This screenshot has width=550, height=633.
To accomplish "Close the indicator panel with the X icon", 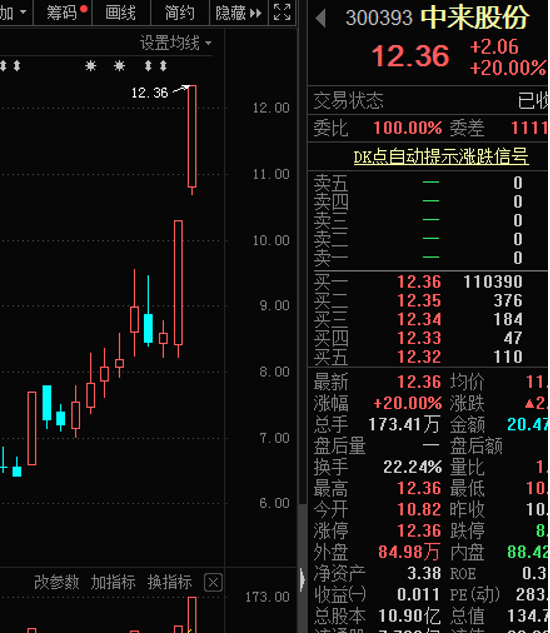I will pos(213,583).
